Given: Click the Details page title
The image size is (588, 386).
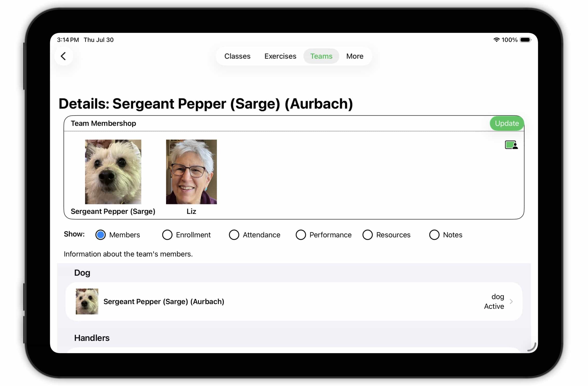Looking at the screenshot, I should (206, 104).
